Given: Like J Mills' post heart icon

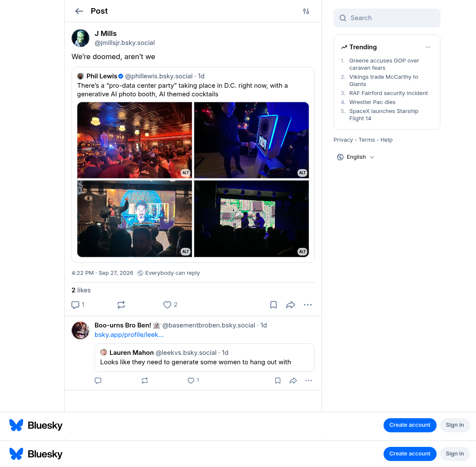Looking at the screenshot, I should coord(167,305).
